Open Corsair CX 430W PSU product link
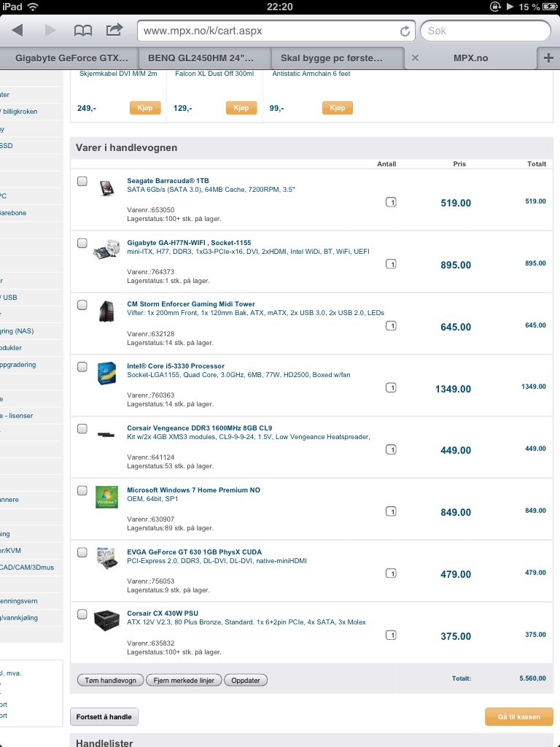Image resolution: width=560 pixels, height=747 pixels. click(163, 613)
